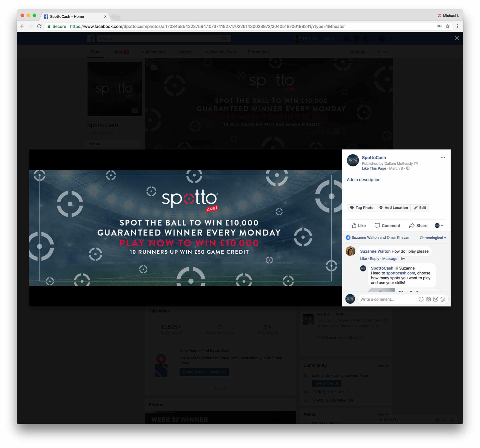Image resolution: width=480 pixels, height=448 pixels.
Task: Reply to Suzanne Walton's comment
Action: click(x=374, y=259)
